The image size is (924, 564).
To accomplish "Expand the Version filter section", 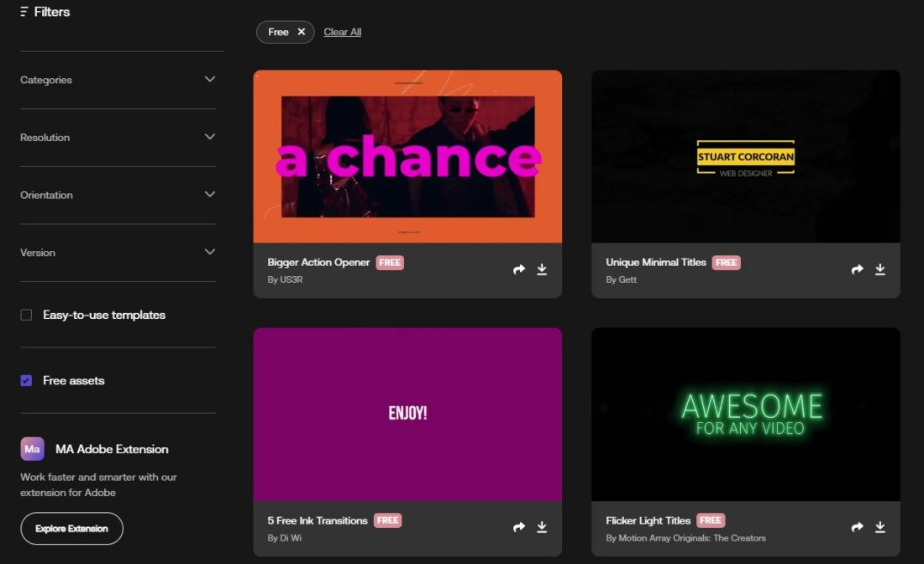I will coord(209,252).
